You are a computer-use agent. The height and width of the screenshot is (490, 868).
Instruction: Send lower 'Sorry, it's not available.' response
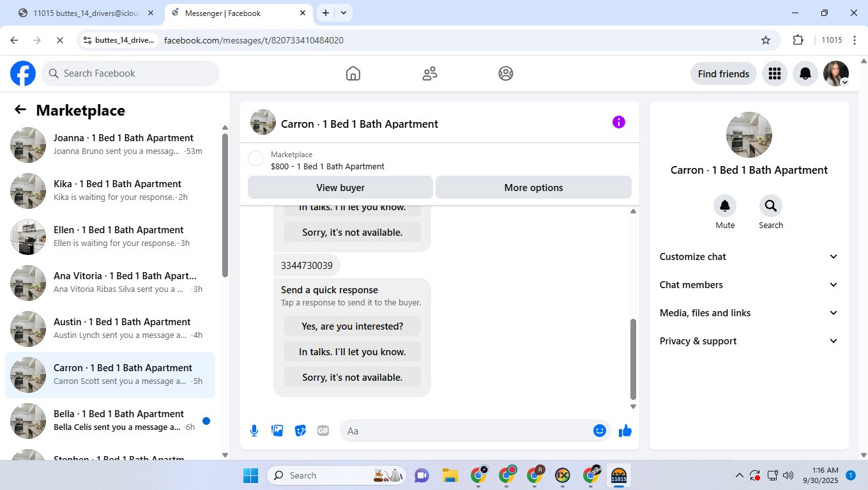352,377
